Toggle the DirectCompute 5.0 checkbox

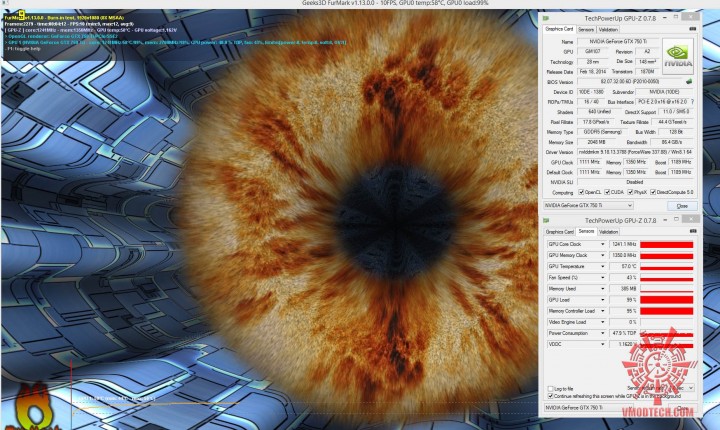click(x=653, y=192)
